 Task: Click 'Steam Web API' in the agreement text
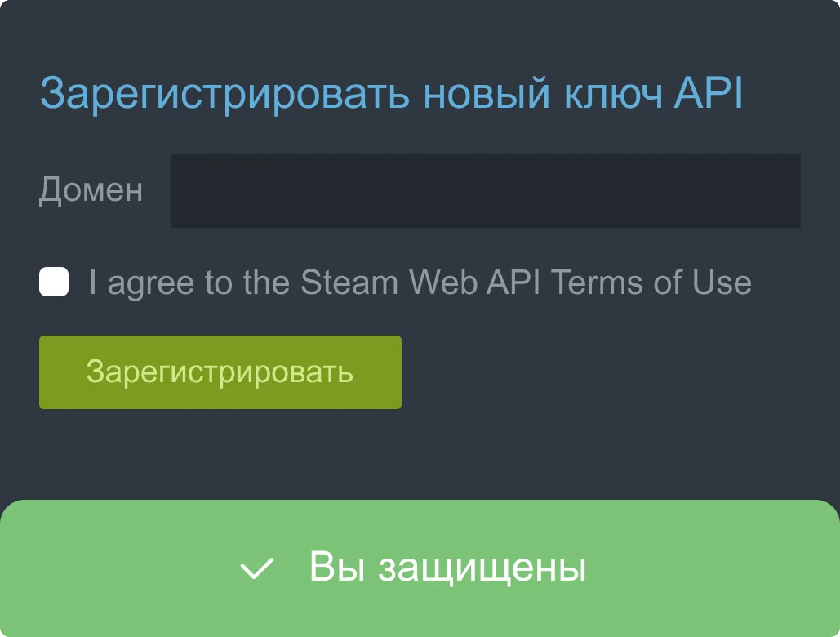pyautogui.click(x=421, y=283)
